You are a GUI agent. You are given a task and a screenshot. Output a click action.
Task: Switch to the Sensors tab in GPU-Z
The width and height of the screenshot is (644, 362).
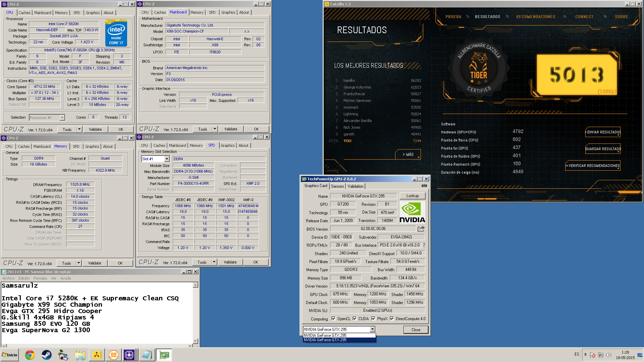[337, 186]
